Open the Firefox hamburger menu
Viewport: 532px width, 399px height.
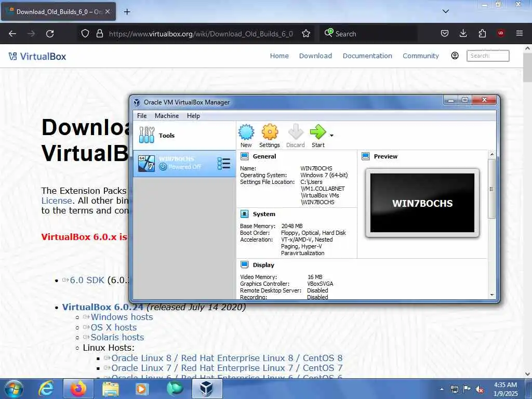click(519, 33)
